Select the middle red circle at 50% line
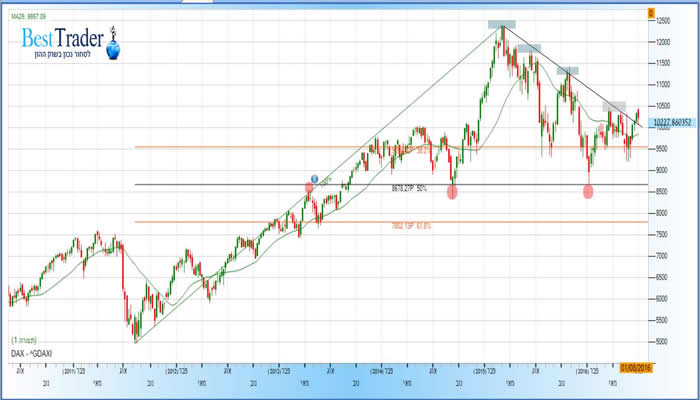Image resolution: width=700 pixels, height=400 pixels. coord(452,191)
